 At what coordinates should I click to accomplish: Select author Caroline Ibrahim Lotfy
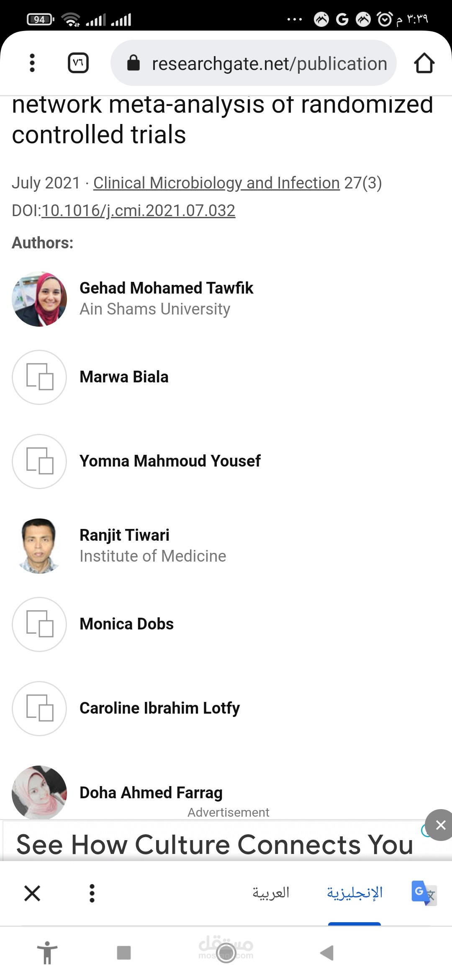tap(159, 708)
